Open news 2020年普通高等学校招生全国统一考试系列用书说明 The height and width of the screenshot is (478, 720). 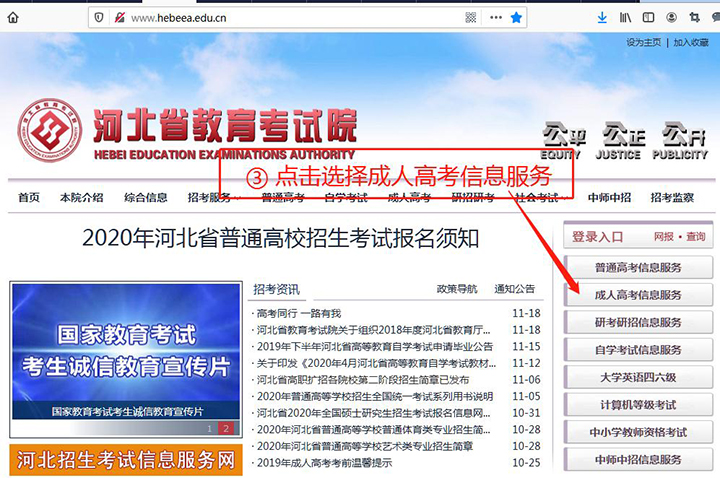375,396
